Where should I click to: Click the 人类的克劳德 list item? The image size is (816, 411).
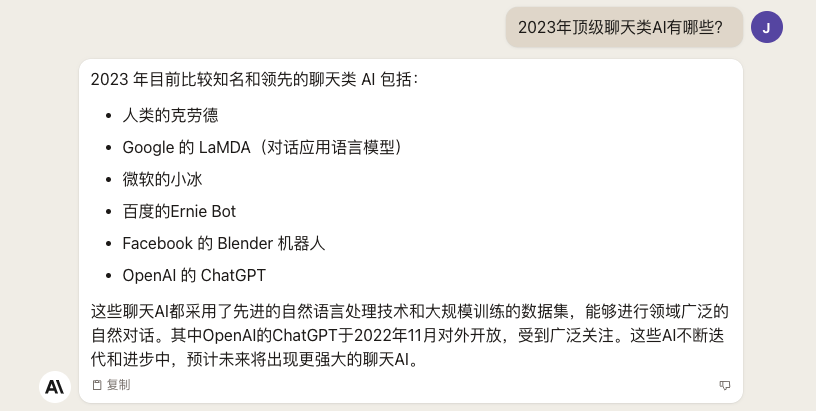(170, 115)
